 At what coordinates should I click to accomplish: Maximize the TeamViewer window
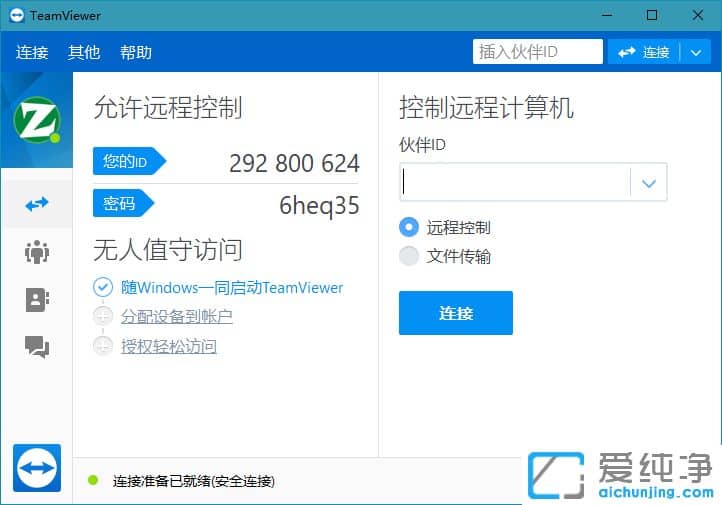[x=652, y=15]
